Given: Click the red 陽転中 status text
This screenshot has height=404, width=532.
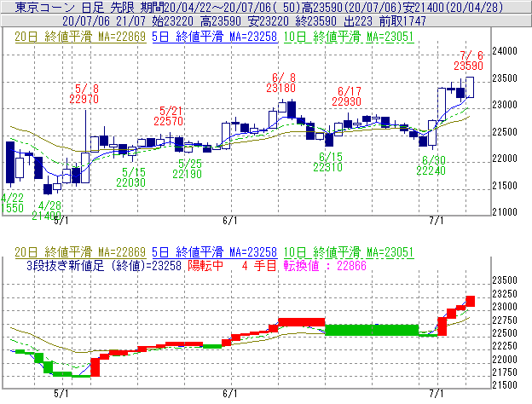Looking at the screenshot, I should pyautogui.click(x=205, y=265).
